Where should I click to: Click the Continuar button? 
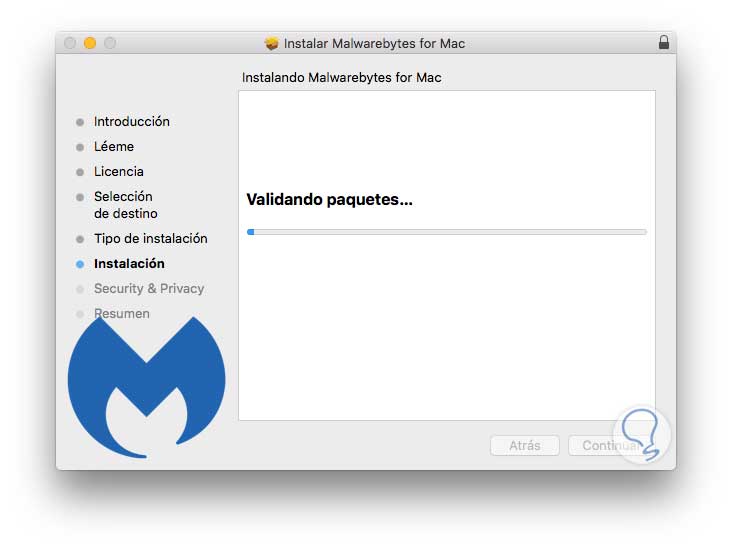point(611,445)
